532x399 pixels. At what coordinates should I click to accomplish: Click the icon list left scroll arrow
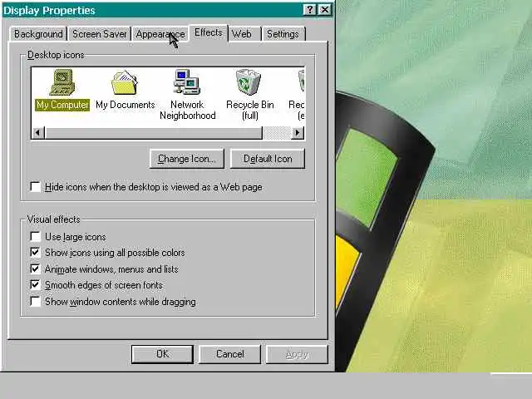coord(38,133)
